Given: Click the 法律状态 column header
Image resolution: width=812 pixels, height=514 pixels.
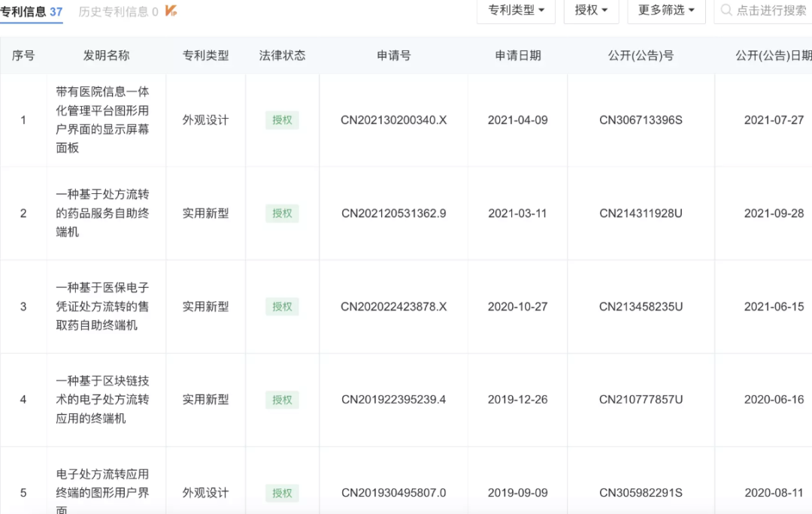Looking at the screenshot, I should coord(281,55).
